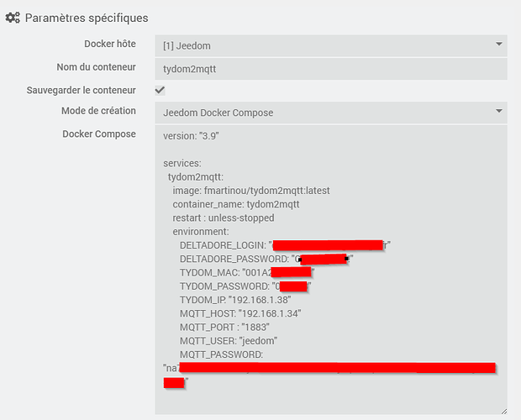Toggle the Sauvegarder le conteneur checkbox
Screen dimensions: 521x420
pyautogui.click(x=160, y=90)
